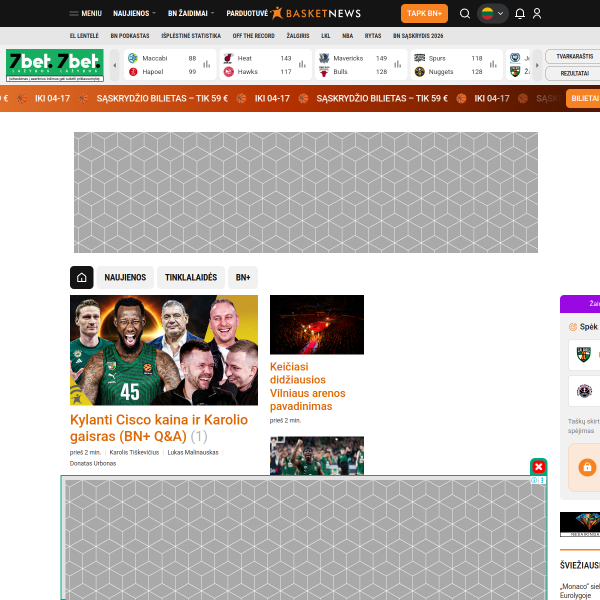600x600 pixels.
Task: Switch to the NAUJIENOS tab
Action: click(125, 277)
